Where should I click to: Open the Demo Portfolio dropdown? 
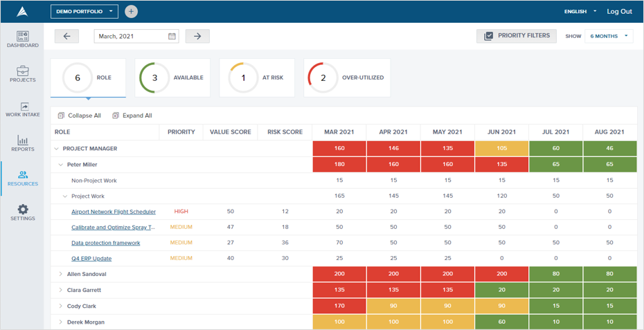[84, 12]
